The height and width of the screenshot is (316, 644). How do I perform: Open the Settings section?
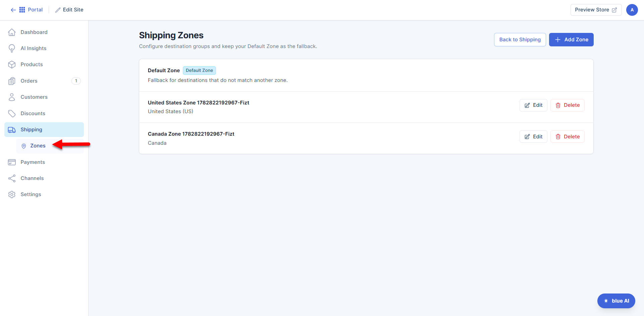click(44, 194)
